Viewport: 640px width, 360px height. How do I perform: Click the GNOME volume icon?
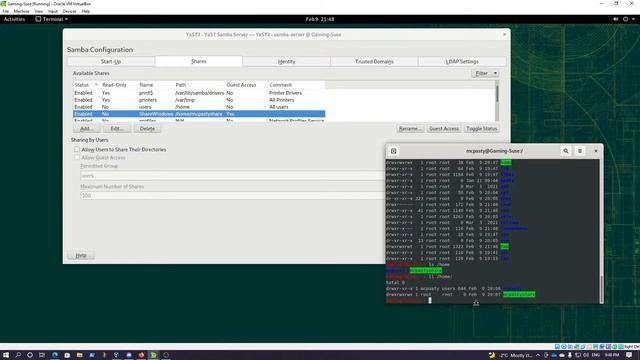[x=616, y=19]
